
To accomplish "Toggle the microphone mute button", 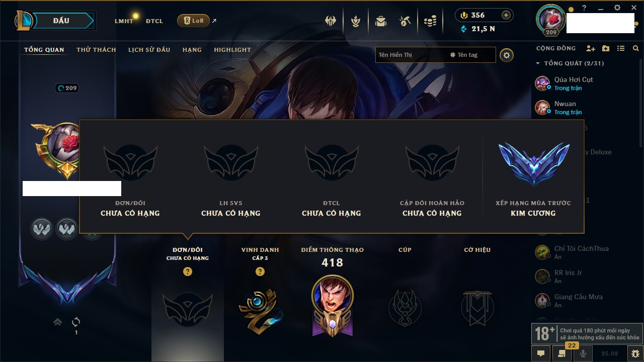I will point(583,353).
